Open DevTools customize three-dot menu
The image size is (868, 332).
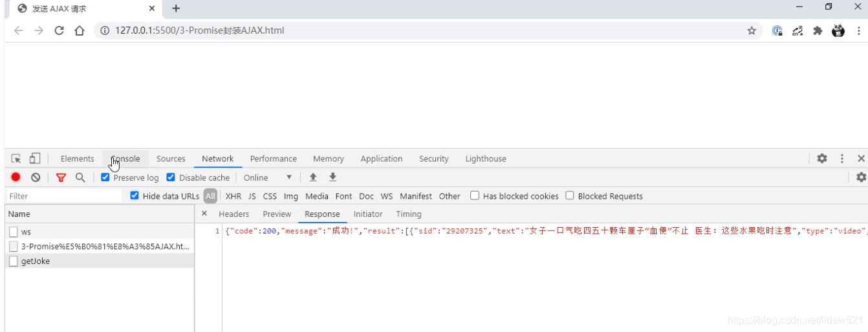point(842,159)
